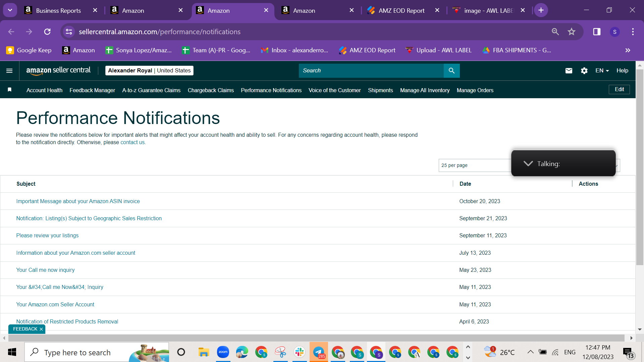Open the Zoom app in taskbar
Screen dimensions: 644x362
[x=223, y=352]
